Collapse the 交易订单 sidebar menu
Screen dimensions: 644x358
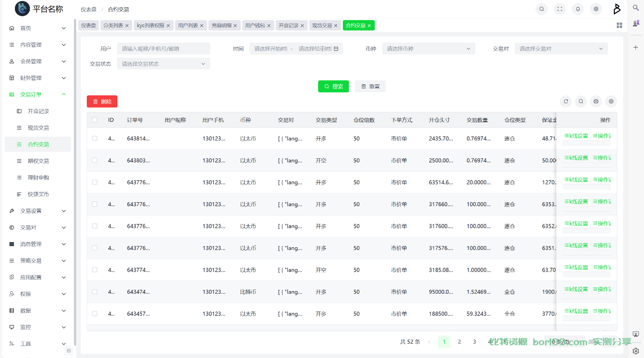click(x=38, y=95)
